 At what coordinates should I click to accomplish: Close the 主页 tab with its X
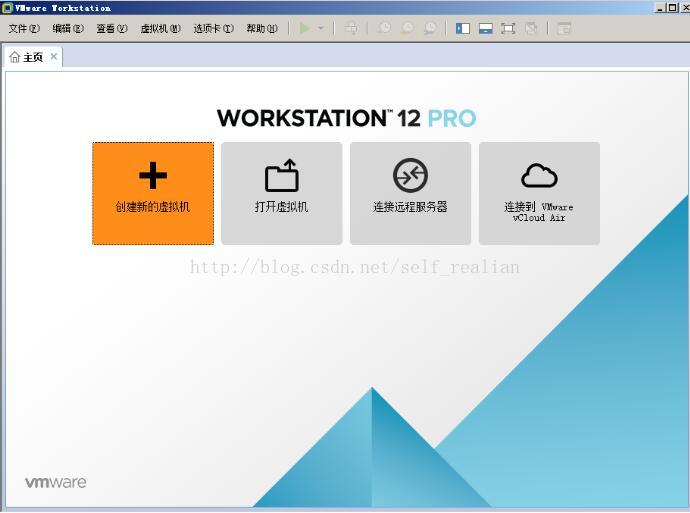[x=54, y=56]
